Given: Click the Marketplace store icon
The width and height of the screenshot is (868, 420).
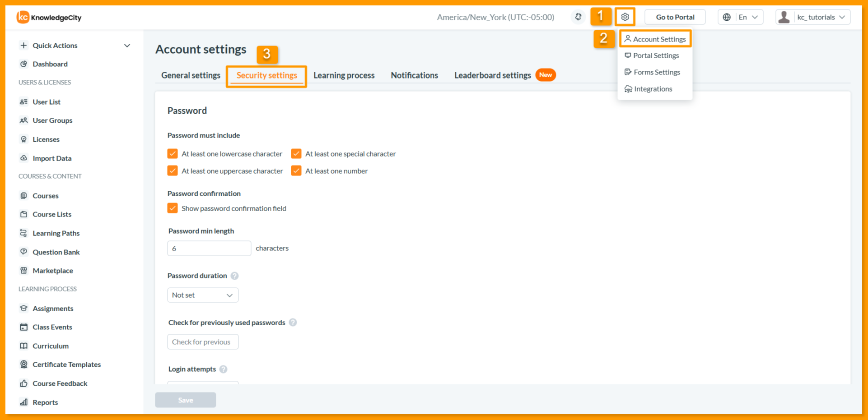Looking at the screenshot, I should pyautogui.click(x=24, y=271).
